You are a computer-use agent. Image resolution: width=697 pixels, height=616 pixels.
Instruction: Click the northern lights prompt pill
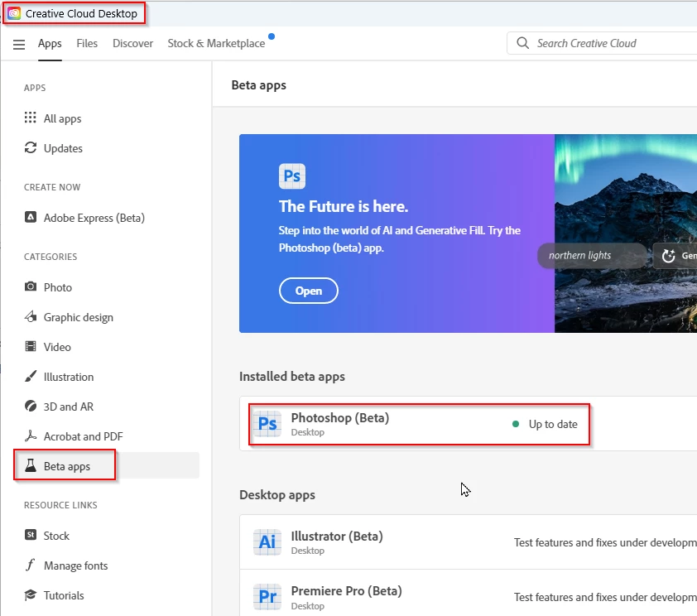(x=593, y=256)
